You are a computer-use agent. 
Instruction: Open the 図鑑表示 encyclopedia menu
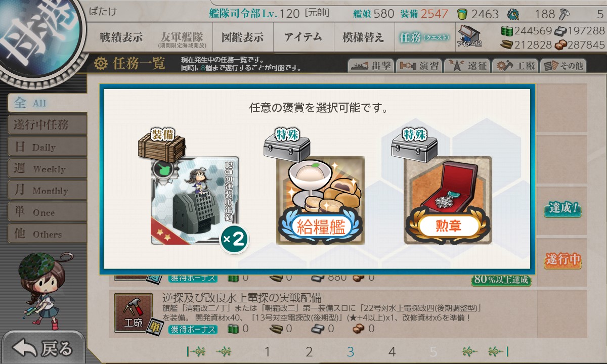pyautogui.click(x=242, y=37)
